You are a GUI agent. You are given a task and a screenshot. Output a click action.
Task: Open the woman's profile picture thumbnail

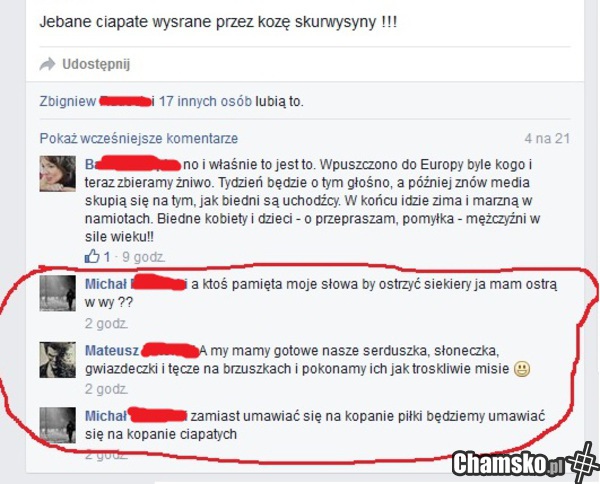pos(58,173)
